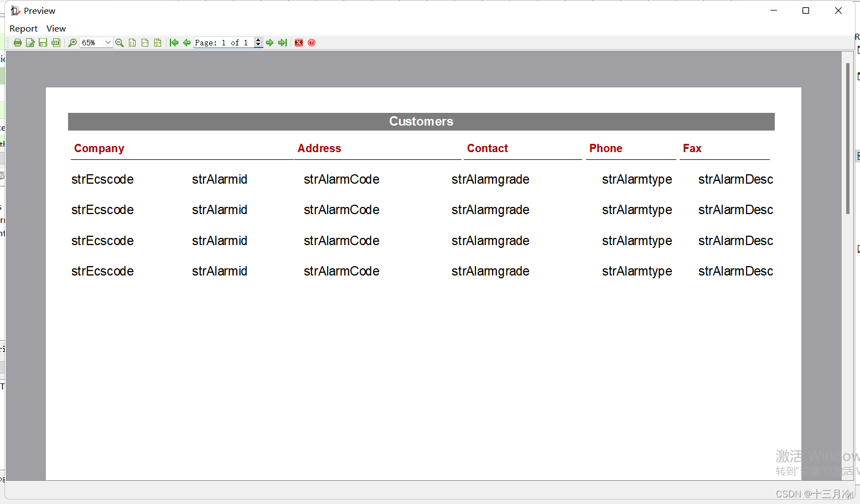Select the edit report icon
This screenshot has height=504, width=860.
tap(30, 42)
